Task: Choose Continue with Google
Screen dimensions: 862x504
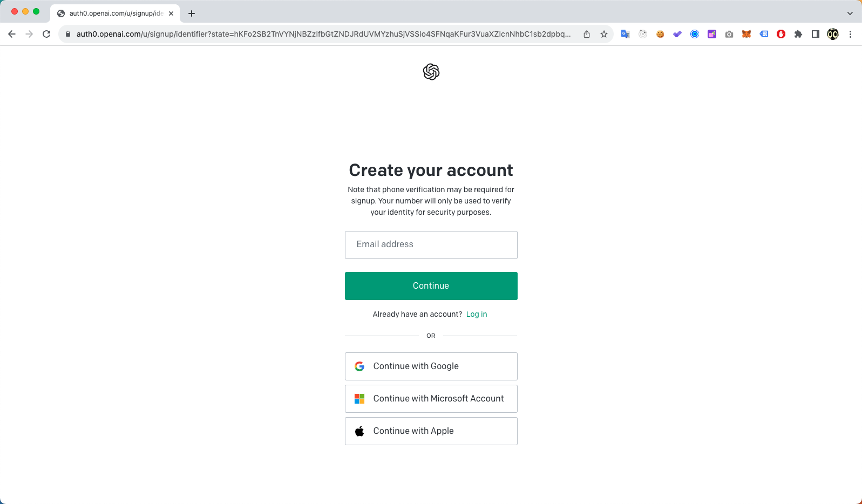Action: tap(431, 366)
